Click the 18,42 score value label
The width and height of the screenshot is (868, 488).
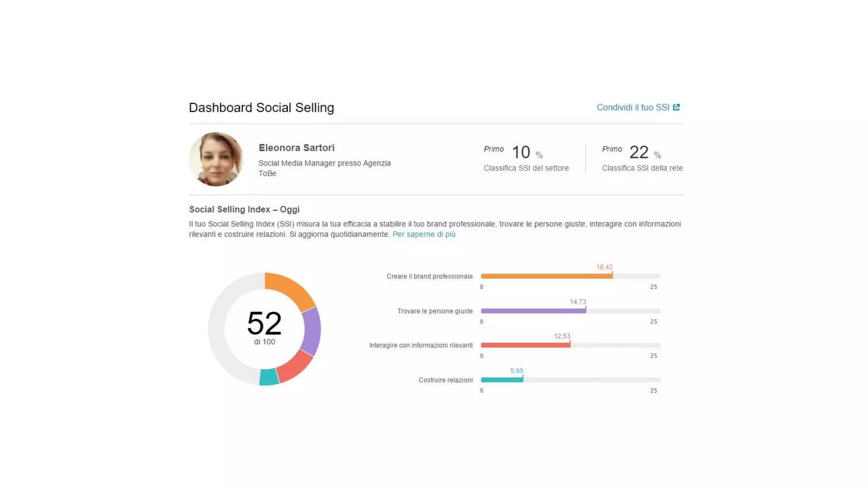(x=604, y=267)
